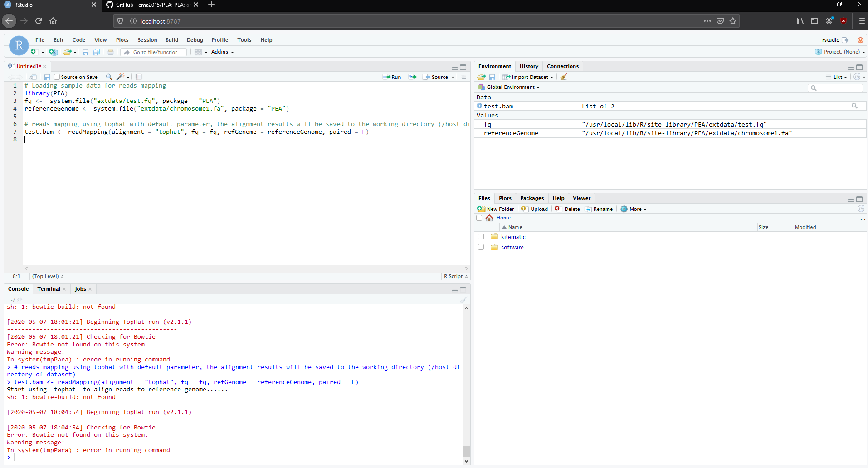Click the New Folder button
The height and width of the screenshot is (468, 868).
coord(496,209)
